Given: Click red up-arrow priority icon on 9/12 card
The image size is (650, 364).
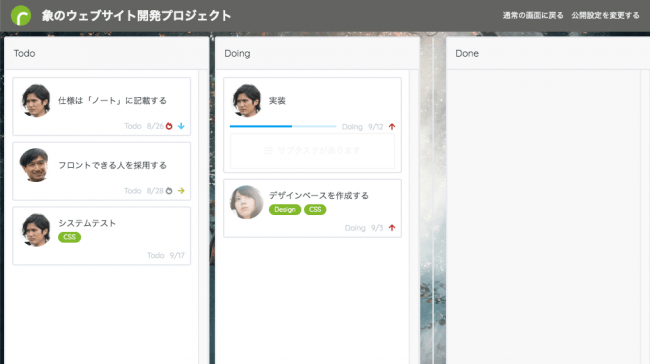Looking at the screenshot, I should 392,127.
